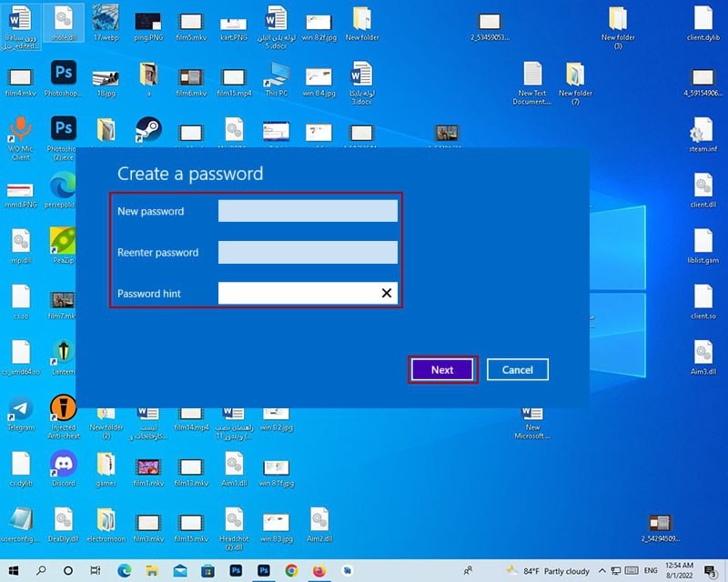Open the weather widget showing 84°F
Screen dimensions: 728x582
pyautogui.click(x=547, y=570)
